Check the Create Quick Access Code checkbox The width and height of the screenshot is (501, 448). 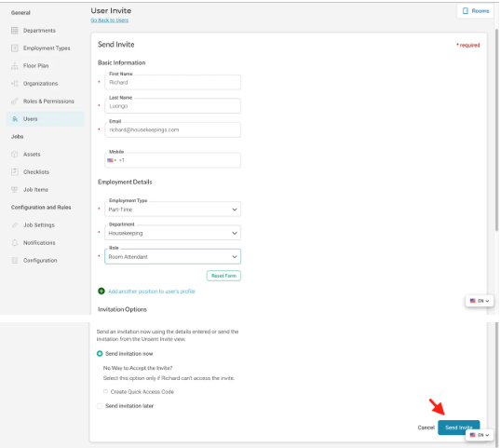(105, 391)
